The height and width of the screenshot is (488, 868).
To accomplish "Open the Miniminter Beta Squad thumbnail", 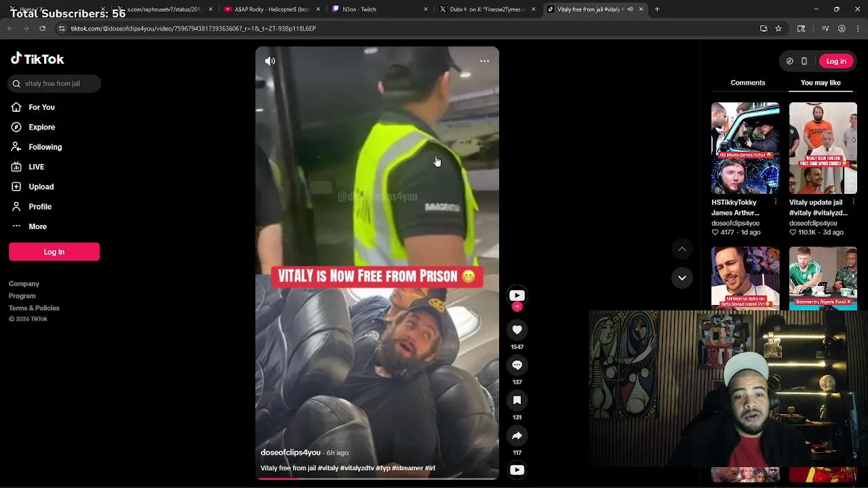I will (745, 278).
